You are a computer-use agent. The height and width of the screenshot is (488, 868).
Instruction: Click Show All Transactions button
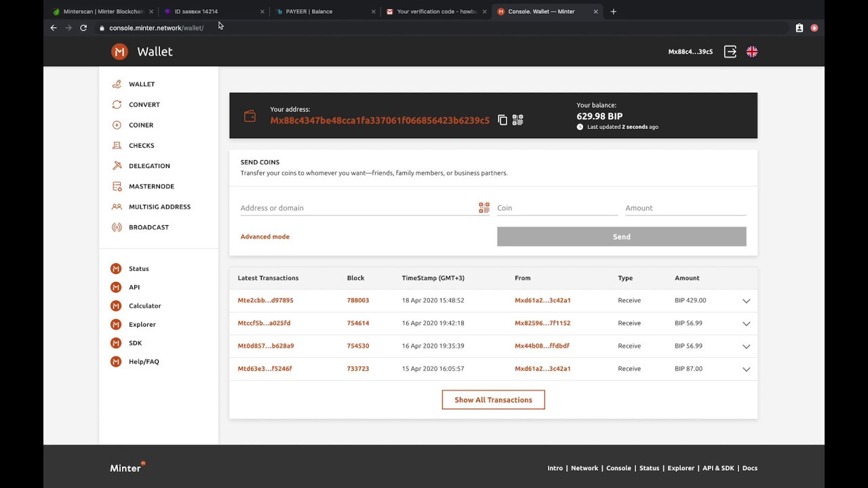tap(493, 400)
